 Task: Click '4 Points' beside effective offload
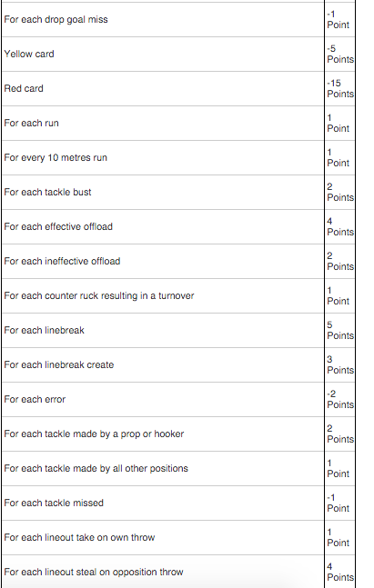tap(339, 226)
